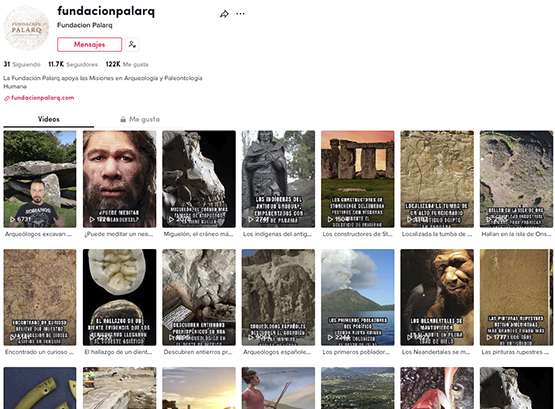Click caption 'Encontrado un curioso ...'

point(39,352)
